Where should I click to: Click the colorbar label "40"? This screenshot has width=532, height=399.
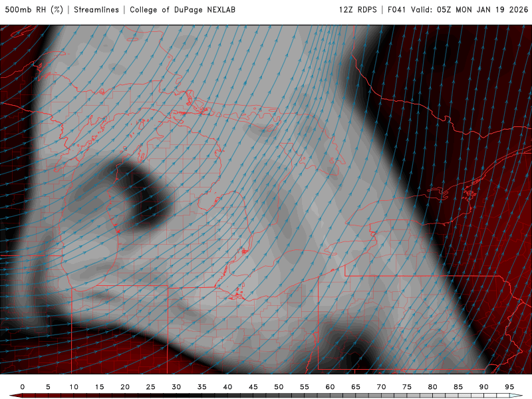227,387
